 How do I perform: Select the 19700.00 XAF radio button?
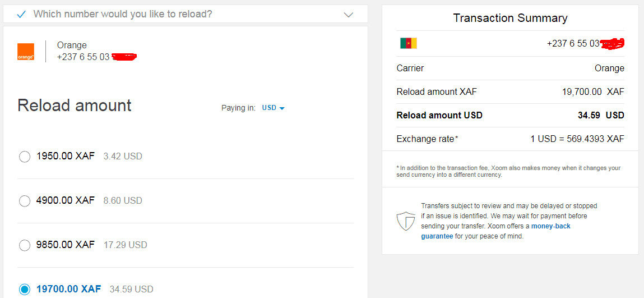pos(25,290)
